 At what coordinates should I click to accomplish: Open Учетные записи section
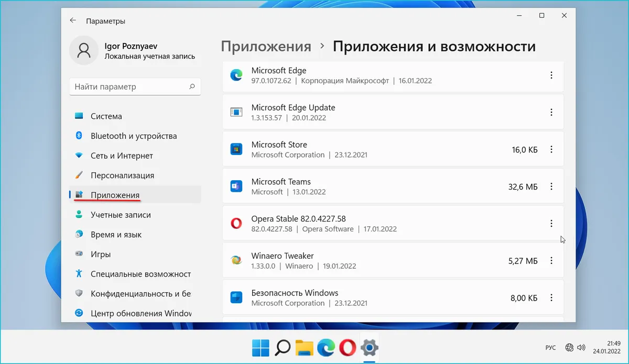[x=135, y=215]
